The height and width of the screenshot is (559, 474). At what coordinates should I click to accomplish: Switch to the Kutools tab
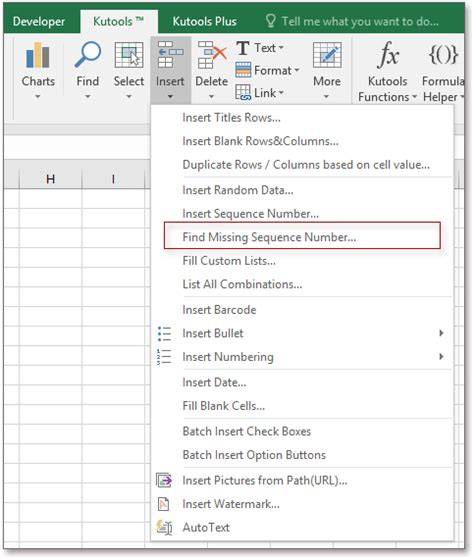(118, 21)
